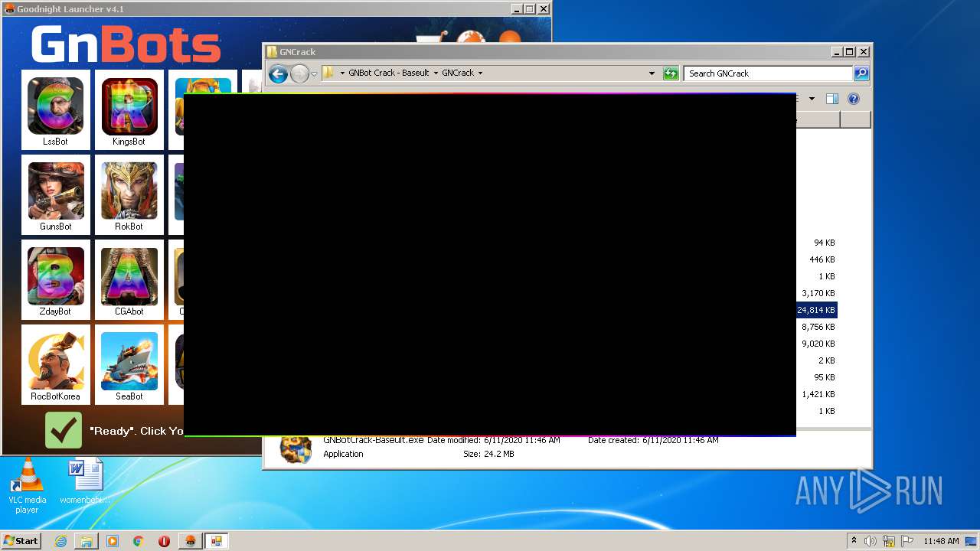Select the file sized 2 KB
Screen dimensions: 980x551
(826, 360)
